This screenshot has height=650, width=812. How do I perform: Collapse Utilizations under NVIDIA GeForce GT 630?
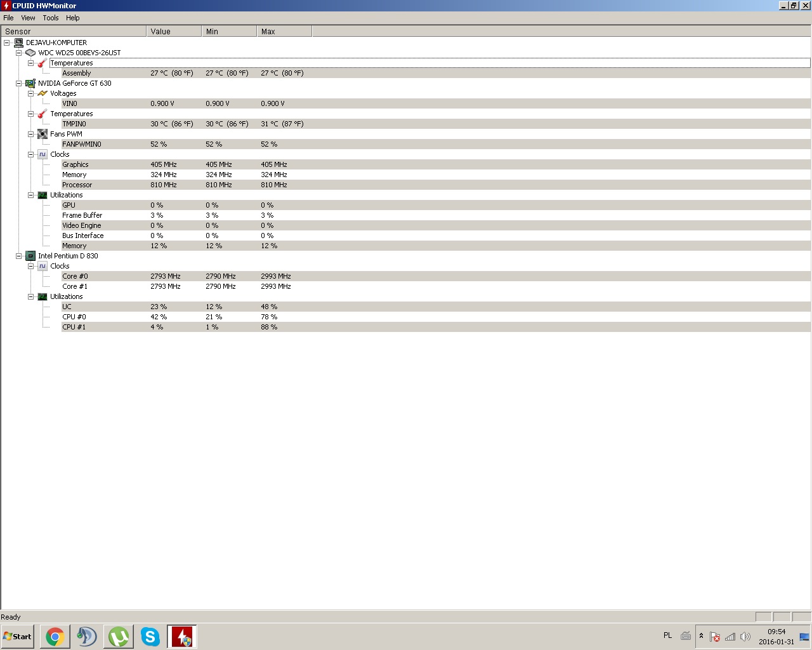pos(30,195)
